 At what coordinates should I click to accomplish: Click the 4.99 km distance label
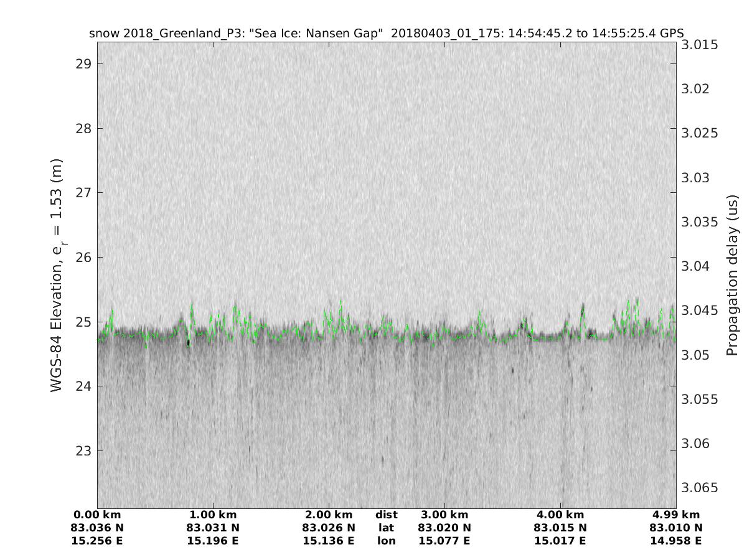pos(676,515)
